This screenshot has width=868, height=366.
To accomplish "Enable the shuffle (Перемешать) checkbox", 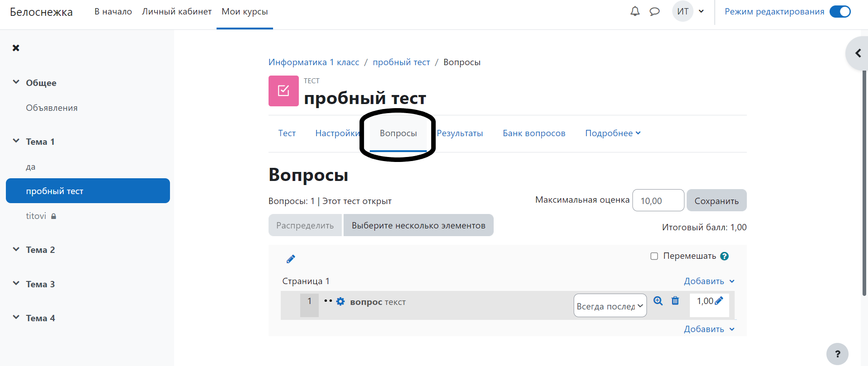I will pyautogui.click(x=654, y=256).
